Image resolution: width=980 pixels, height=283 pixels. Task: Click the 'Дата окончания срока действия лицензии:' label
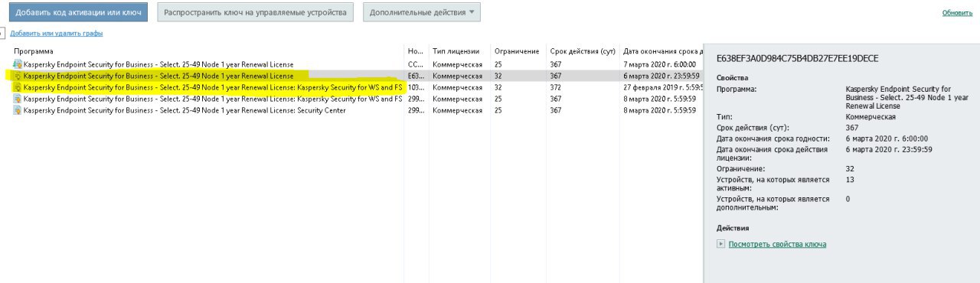tap(773, 154)
